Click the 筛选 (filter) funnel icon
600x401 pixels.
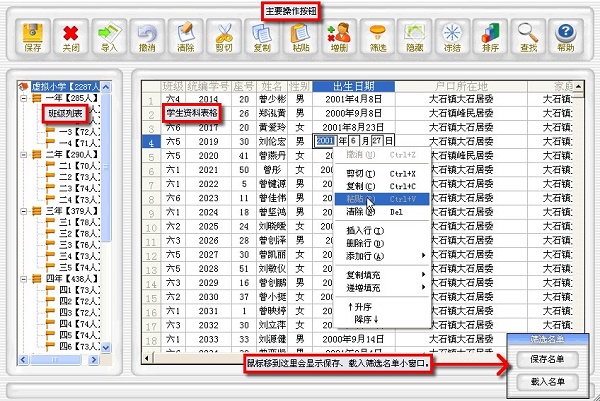point(377,37)
